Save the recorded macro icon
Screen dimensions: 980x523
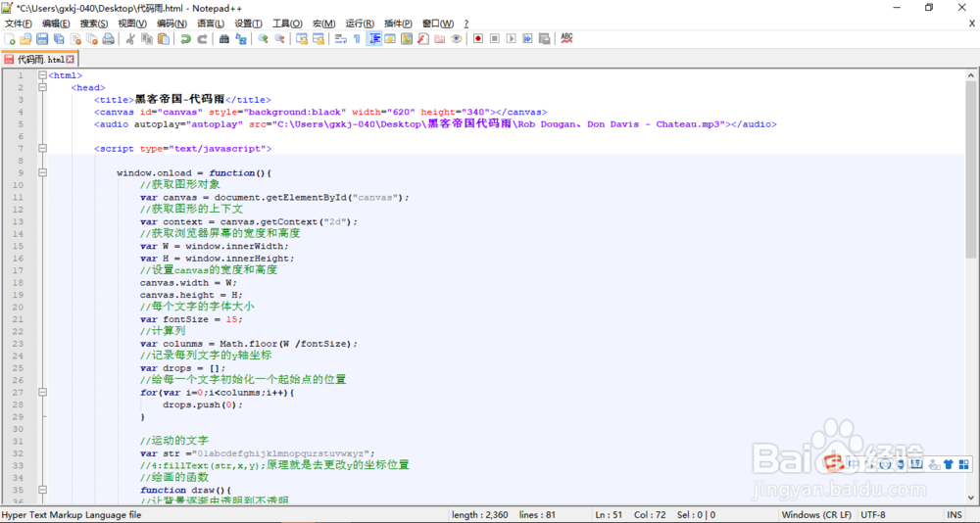(x=544, y=39)
